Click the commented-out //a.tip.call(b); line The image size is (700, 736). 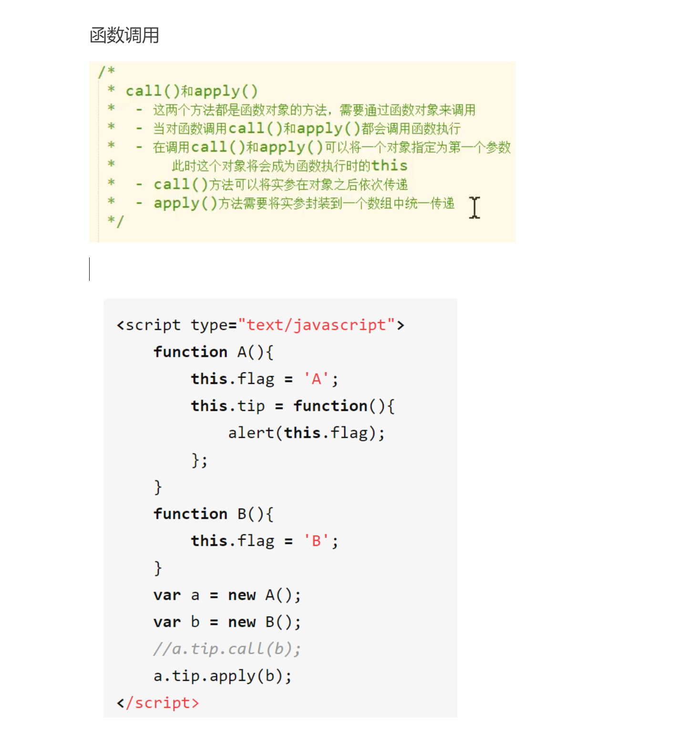pyautogui.click(x=227, y=649)
